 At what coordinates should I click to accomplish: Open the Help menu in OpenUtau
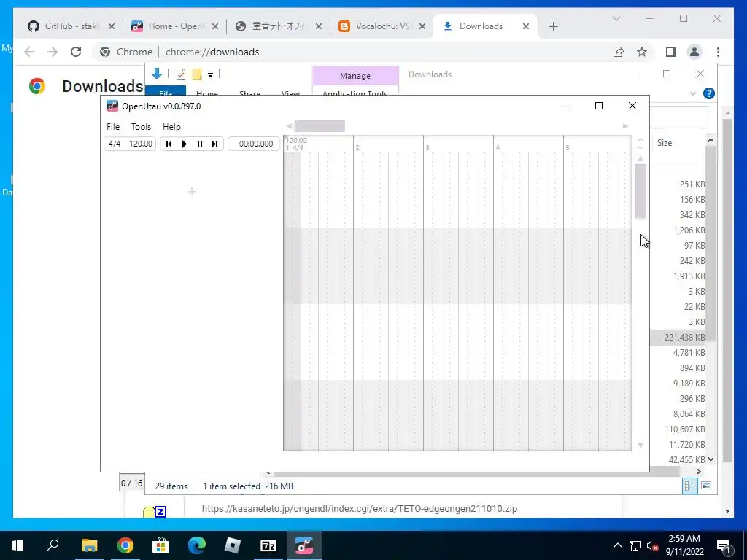tap(171, 127)
